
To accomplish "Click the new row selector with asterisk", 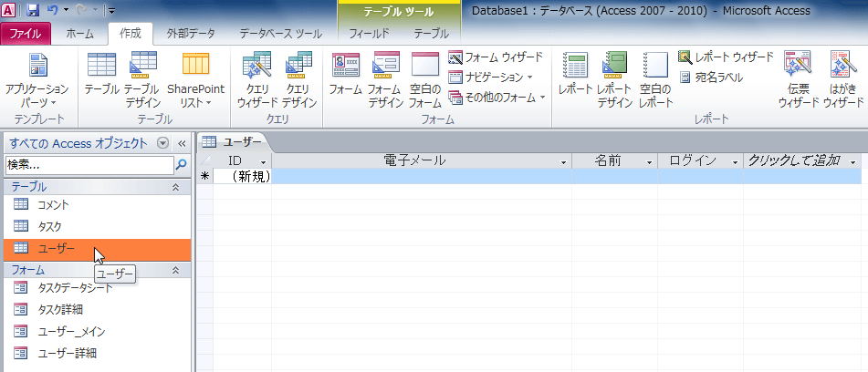I will point(204,176).
